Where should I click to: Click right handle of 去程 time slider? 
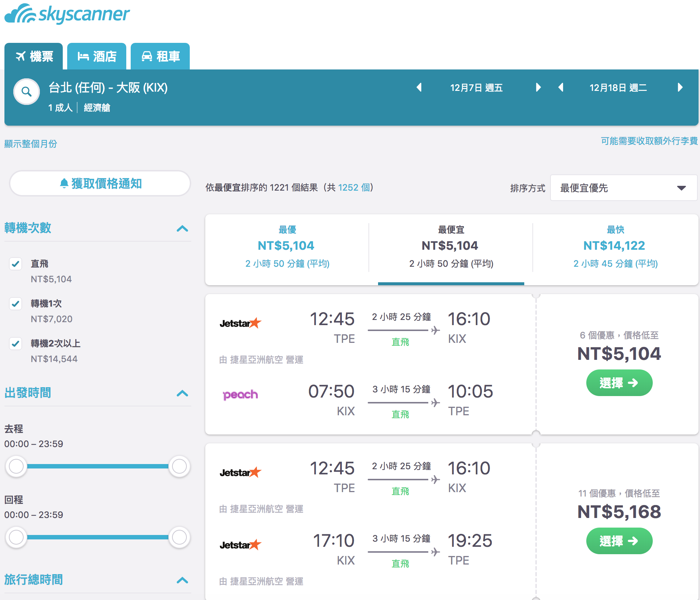tap(179, 466)
